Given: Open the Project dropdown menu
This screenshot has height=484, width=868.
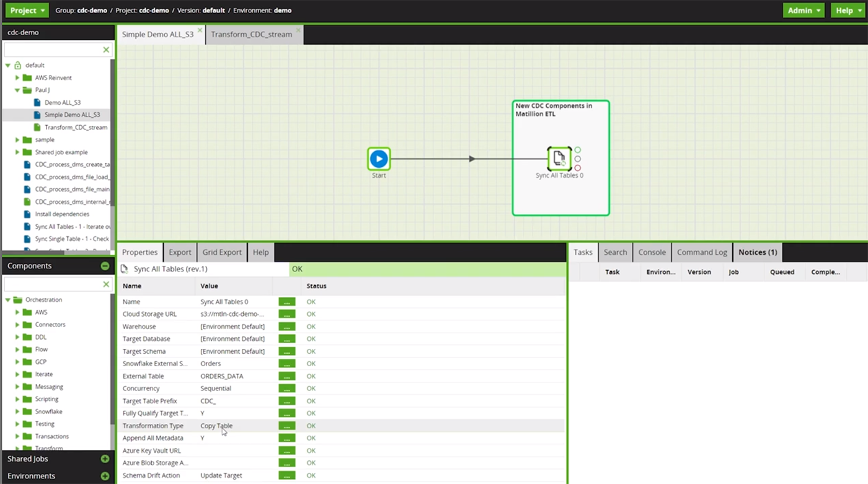Looking at the screenshot, I should pyautogui.click(x=27, y=11).
